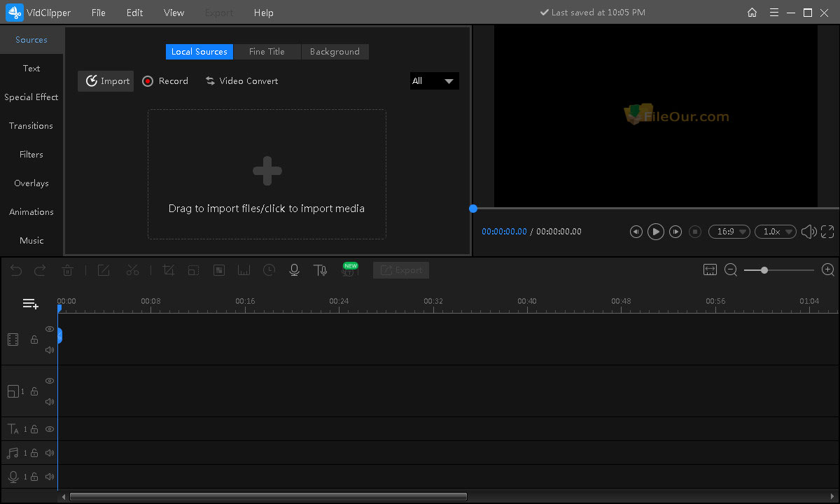Open the crop tool in the timeline toolbar
This screenshot has height=504, width=840.
coord(168,270)
